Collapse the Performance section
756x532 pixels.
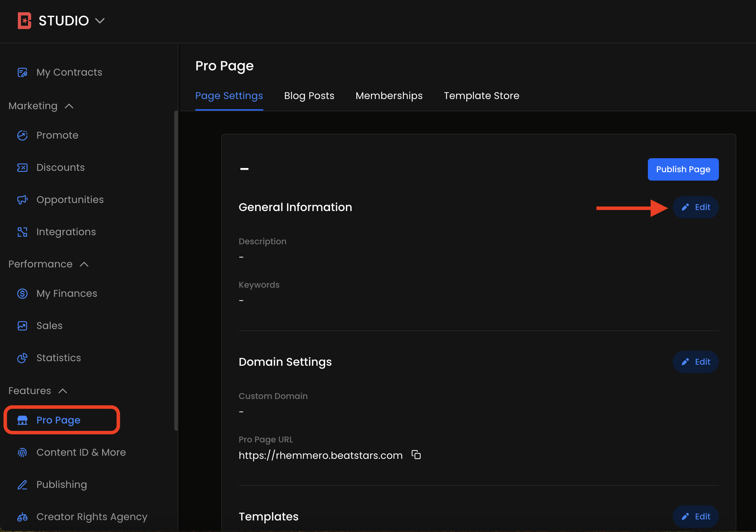pos(84,264)
